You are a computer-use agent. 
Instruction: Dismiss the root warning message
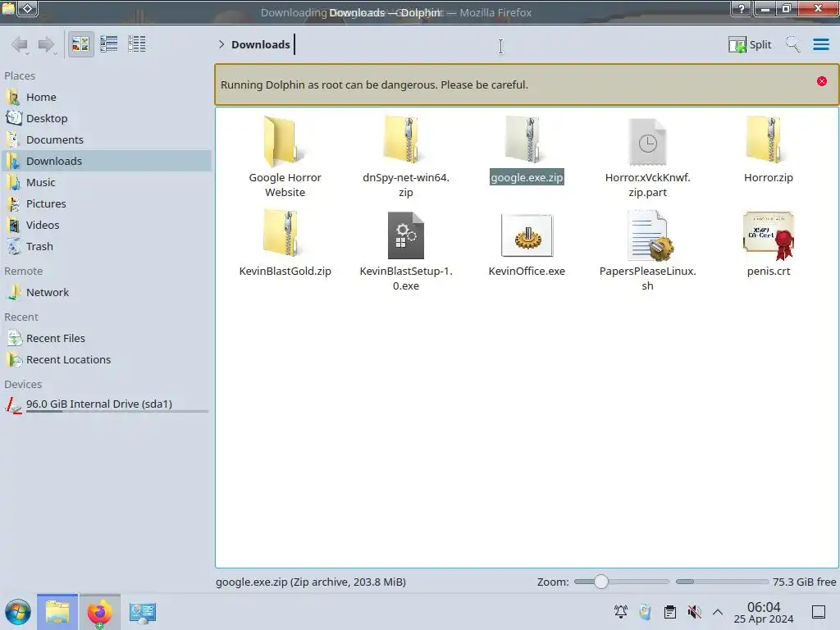click(x=822, y=81)
